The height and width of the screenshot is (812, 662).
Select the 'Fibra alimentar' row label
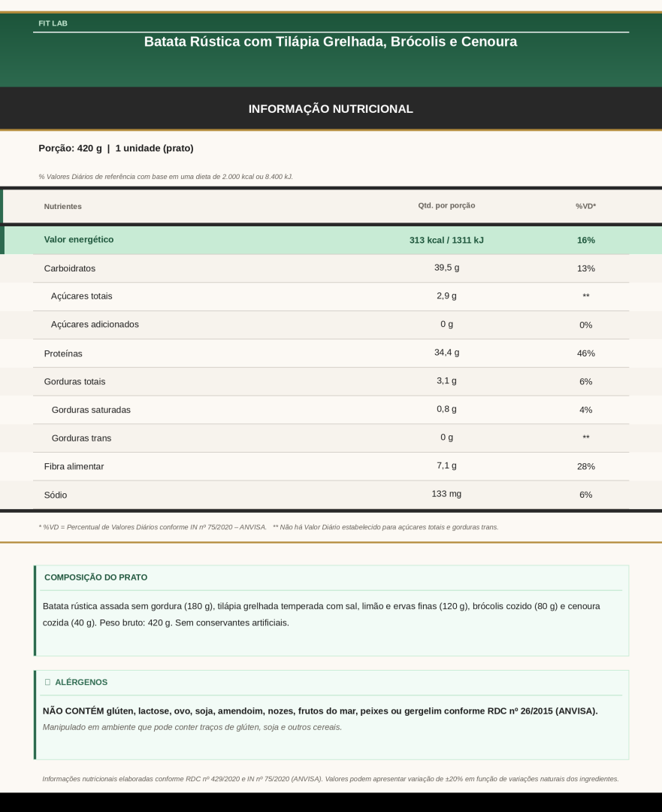pyautogui.click(x=74, y=466)
